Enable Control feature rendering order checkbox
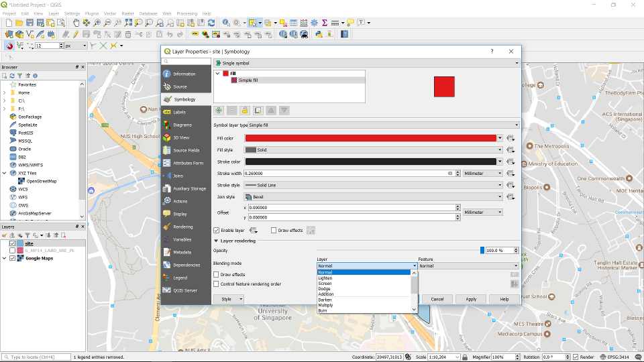 click(216, 284)
